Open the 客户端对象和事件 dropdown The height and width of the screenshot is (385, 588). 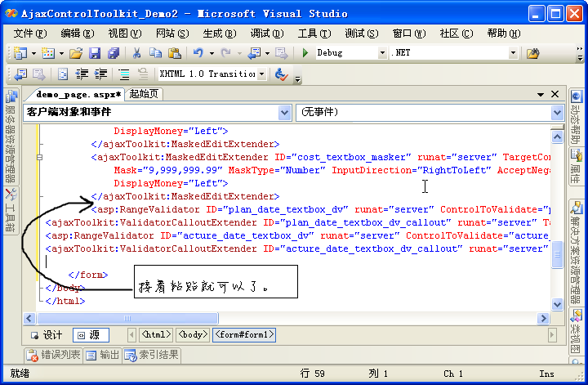(285, 112)
